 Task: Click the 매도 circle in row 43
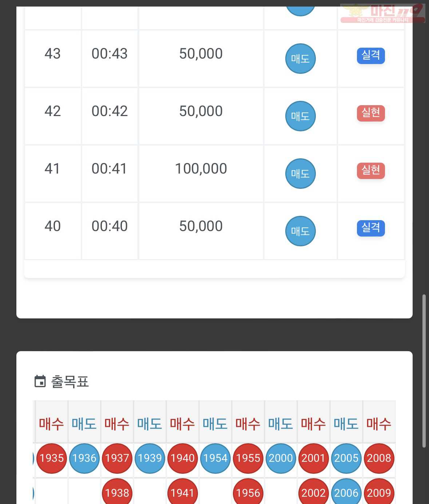pyautogui.click(x=300, y=59)
